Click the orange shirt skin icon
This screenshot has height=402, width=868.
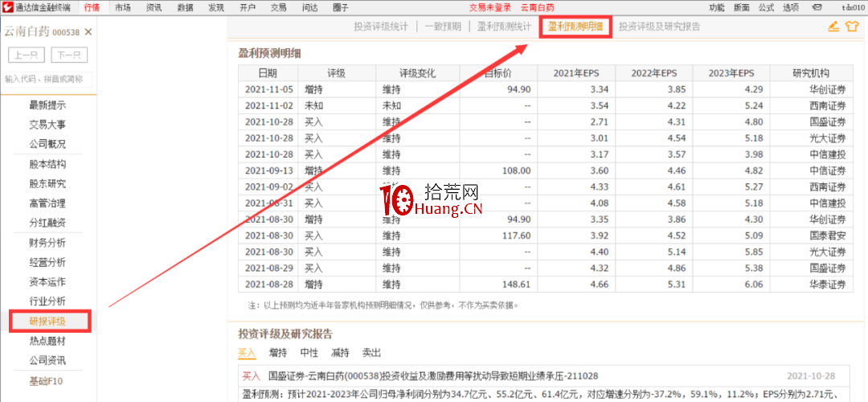click(851, 27)
